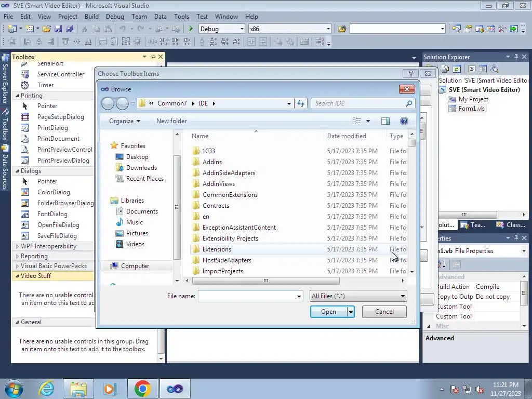Open the Debug menu
Image resolution: width=532 pixels, height=399 pixels.
pos(115,16)
